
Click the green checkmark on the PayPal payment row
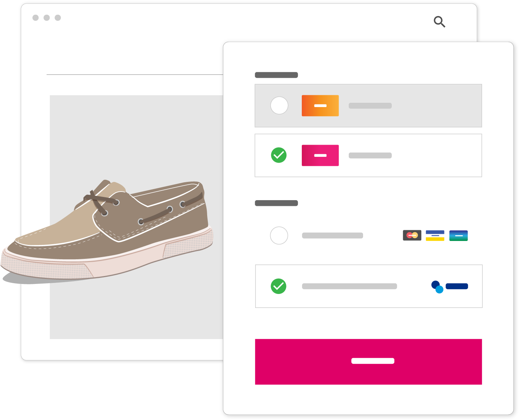[278, 286]
